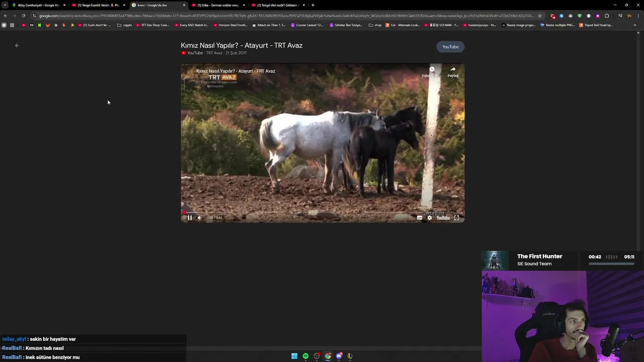644x362 pixels.
Task: Open the shop bookmarks folder
Action: 375,25
